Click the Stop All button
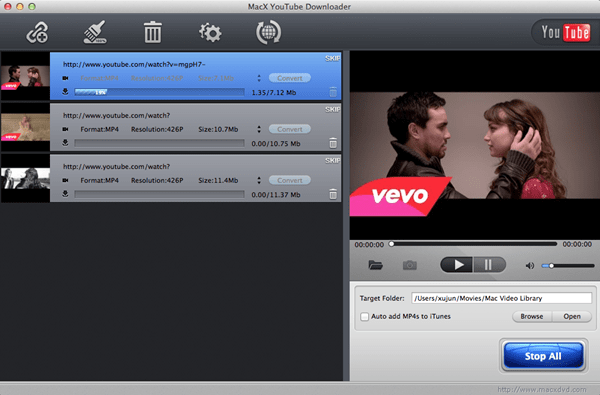 click(x=543, y=356)
